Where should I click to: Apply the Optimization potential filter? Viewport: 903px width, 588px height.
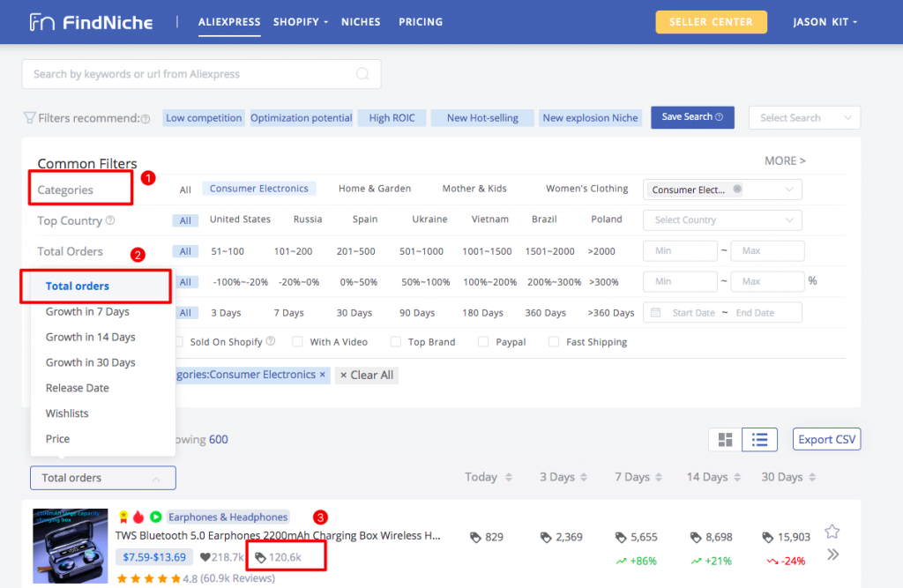click(302, 118)
